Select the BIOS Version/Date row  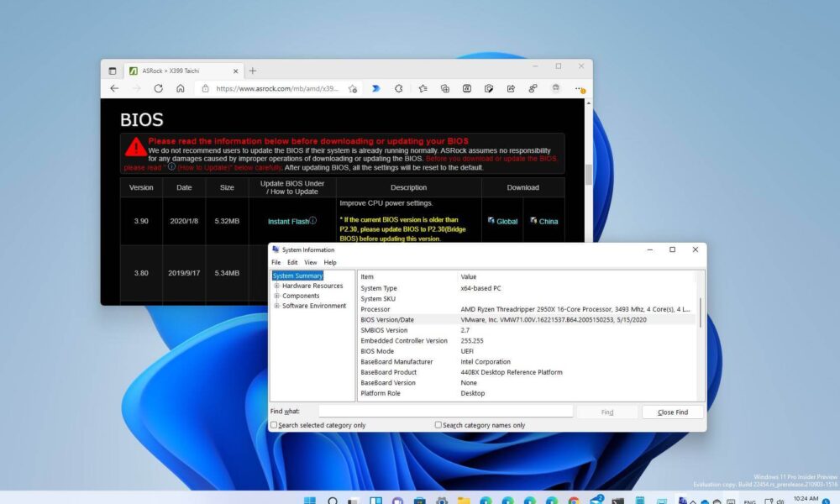click(x=527, y=320)
